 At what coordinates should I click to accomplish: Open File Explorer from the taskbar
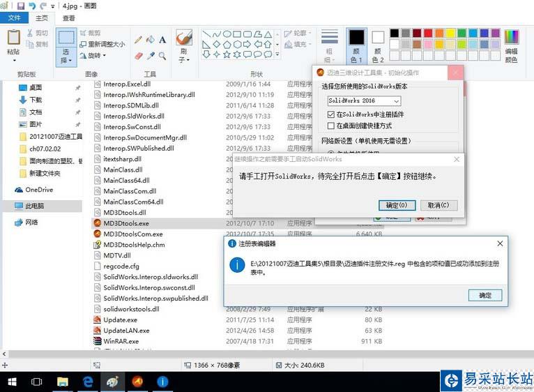click(x=63, y=382)
